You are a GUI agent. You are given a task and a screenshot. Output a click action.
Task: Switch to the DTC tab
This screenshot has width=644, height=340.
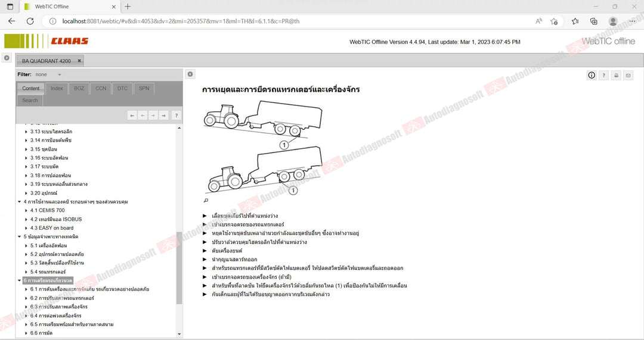coord(122,88)
